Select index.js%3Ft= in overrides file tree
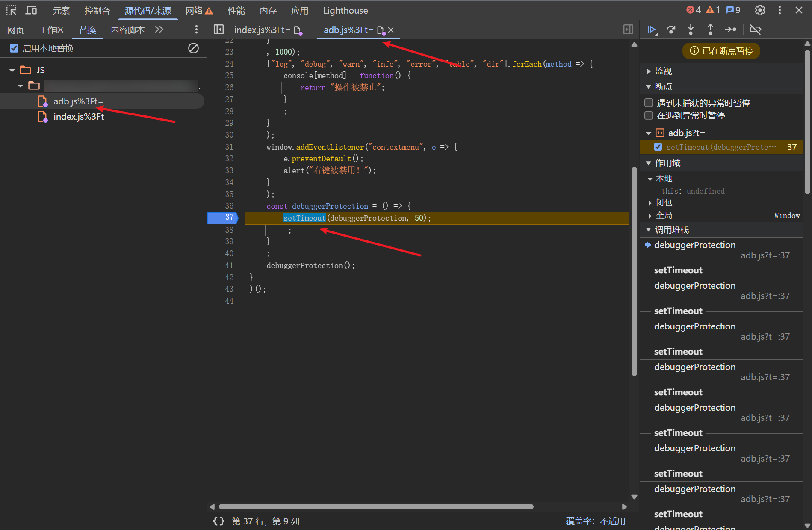This screenshot has height=530, width=812. [x=81, y=117]
